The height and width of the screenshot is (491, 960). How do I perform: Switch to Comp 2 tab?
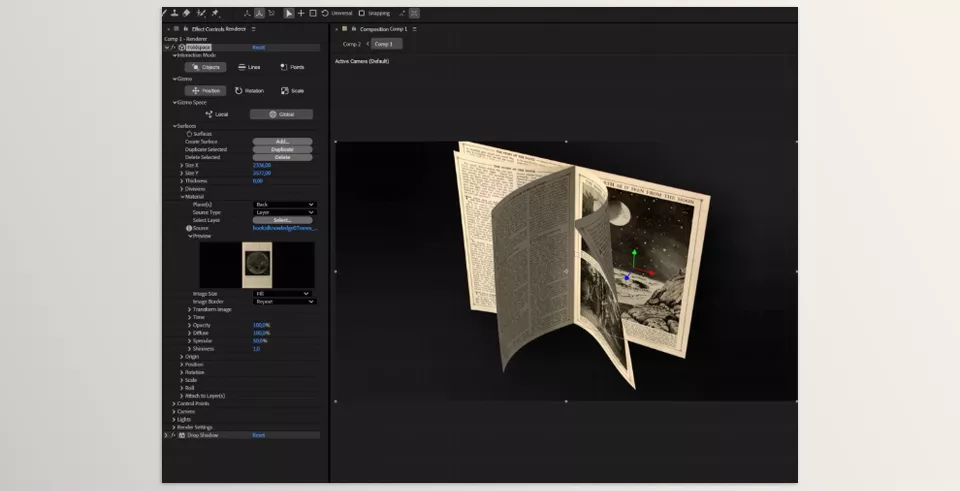tap(351, 44)
